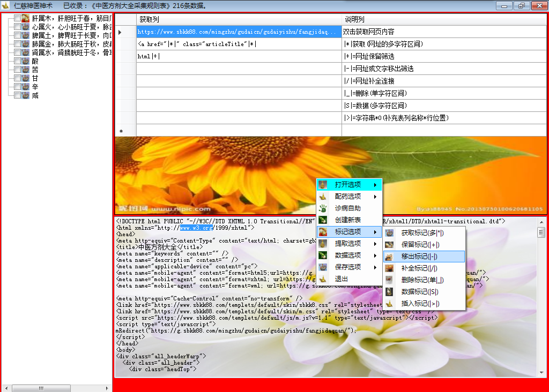Expand the 打开选项 submenu arrow
549x392 pixels.
(375, 185)
